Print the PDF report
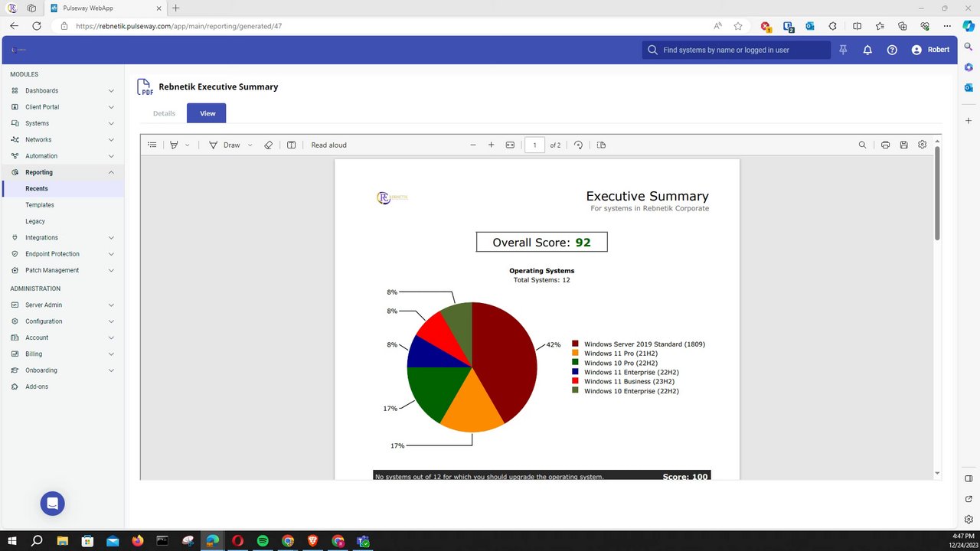Screen dimensions: 980x551 click(x=885, y=145)
